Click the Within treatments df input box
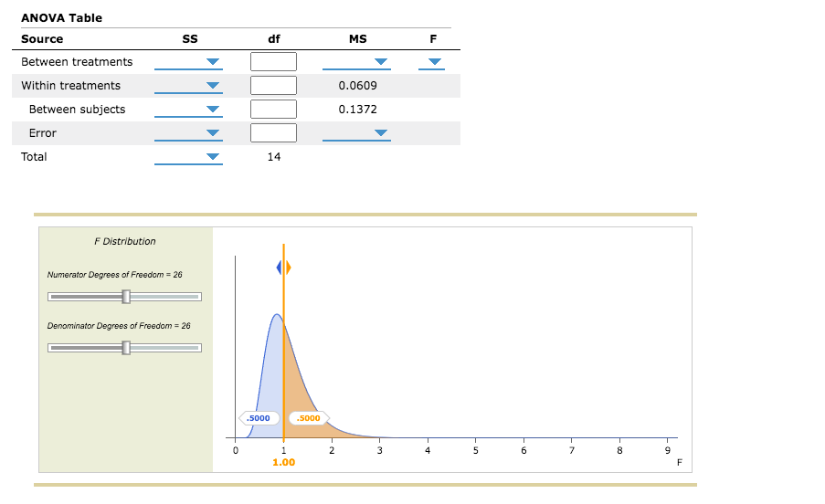Viewport: 825px width, 504px height. [x=273, y=85]
